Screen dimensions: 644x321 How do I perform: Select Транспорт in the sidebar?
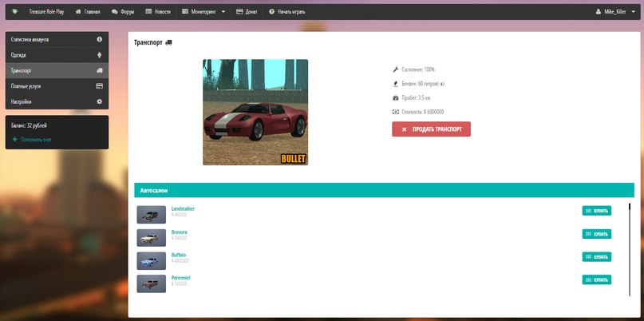(x=57, y=71)
